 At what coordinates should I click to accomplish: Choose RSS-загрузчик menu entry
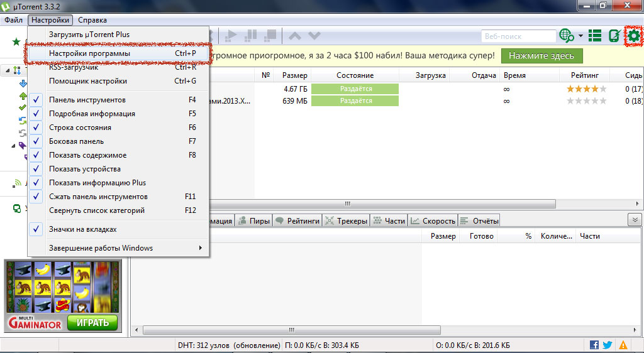click(118, 67)
